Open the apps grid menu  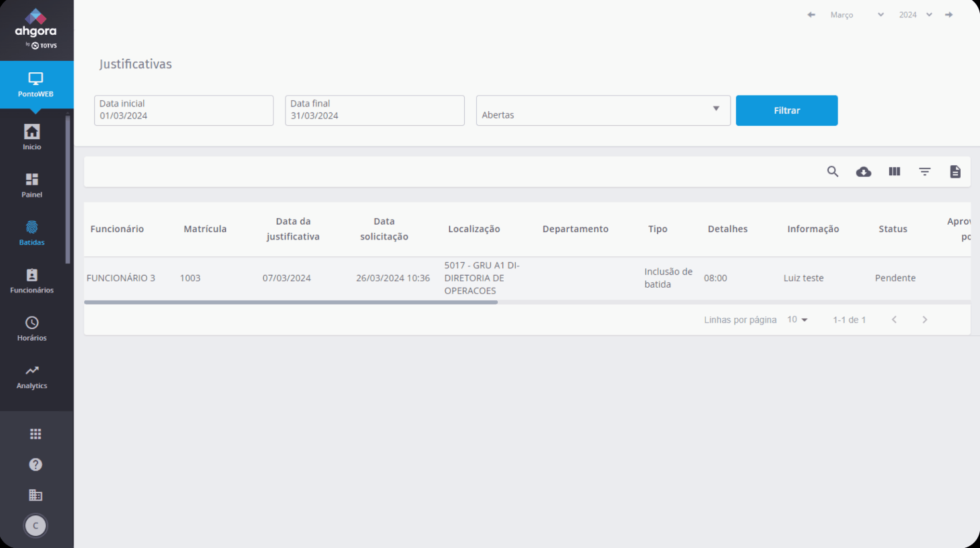(35, 434)
